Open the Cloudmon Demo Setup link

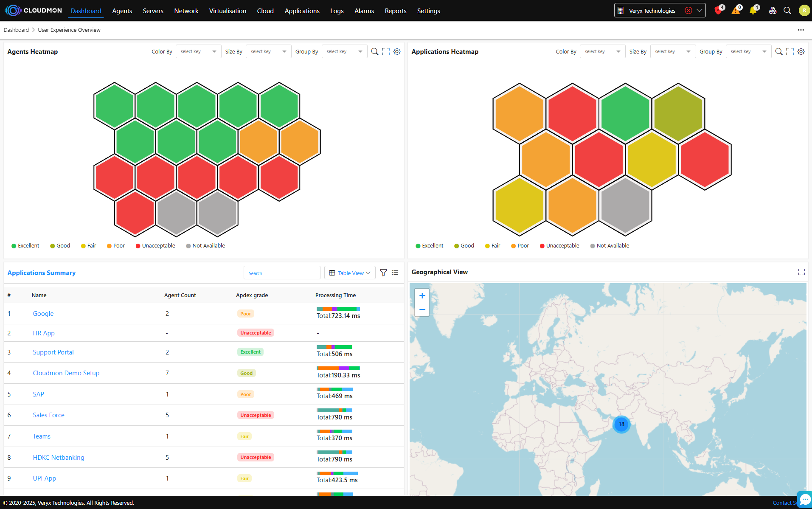click(x=66, y=373)
